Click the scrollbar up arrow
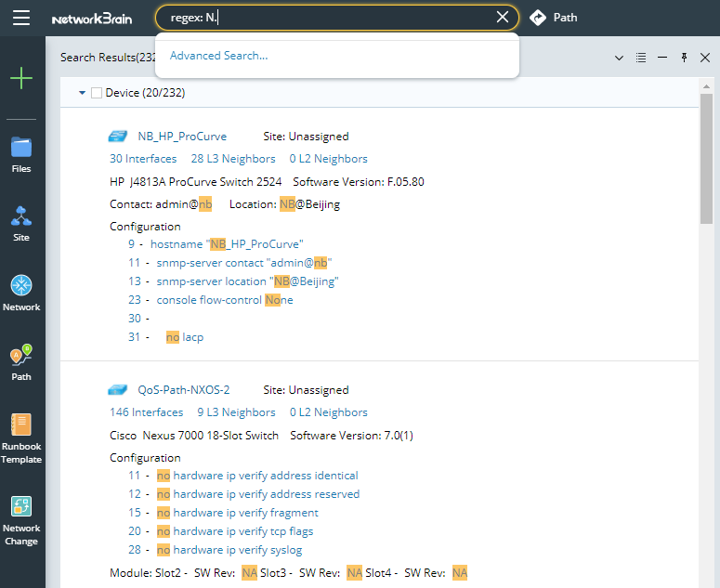720x588 pixels. tap(706, 86)
